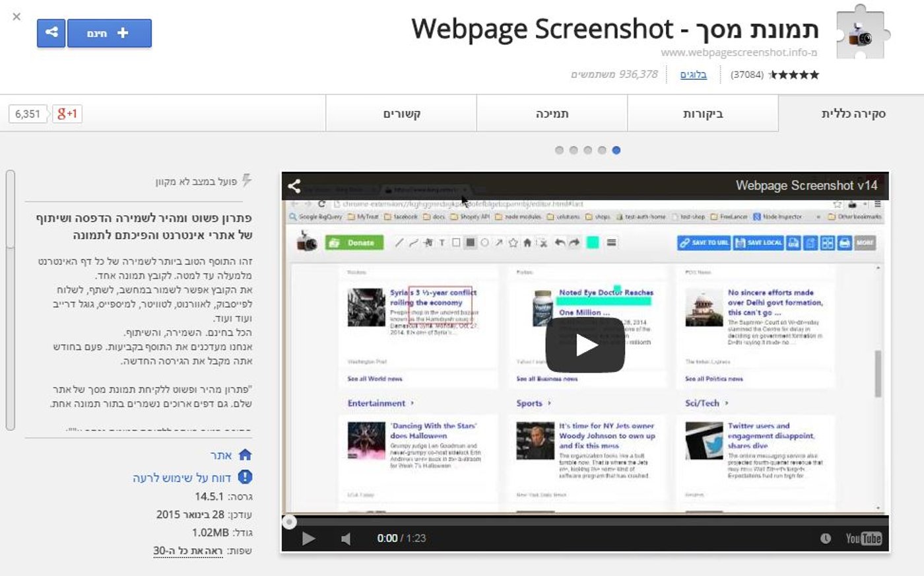The width and height of the screenshot is (924, 576).
Task: Click the blue חינם install button
Action: tap(109, 33)
